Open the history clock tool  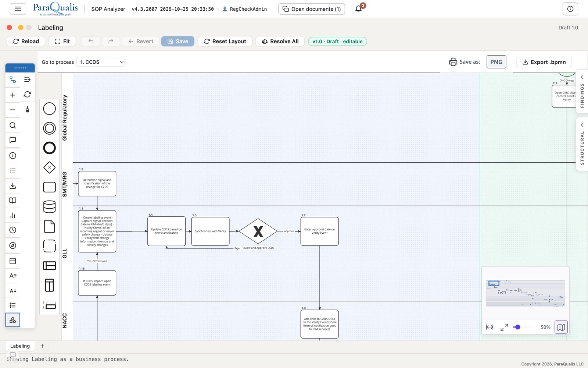(13, 230)
